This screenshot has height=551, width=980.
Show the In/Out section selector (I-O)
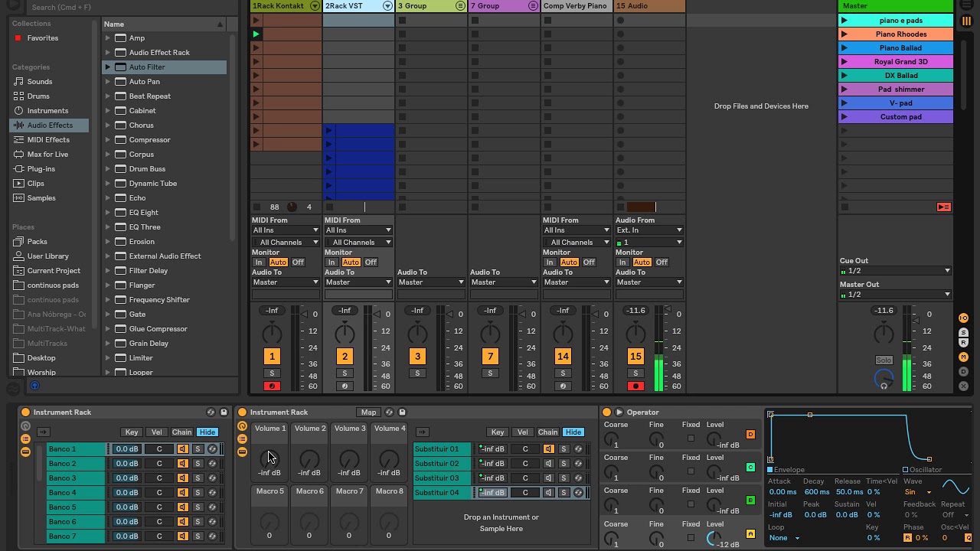coord(964,318)
